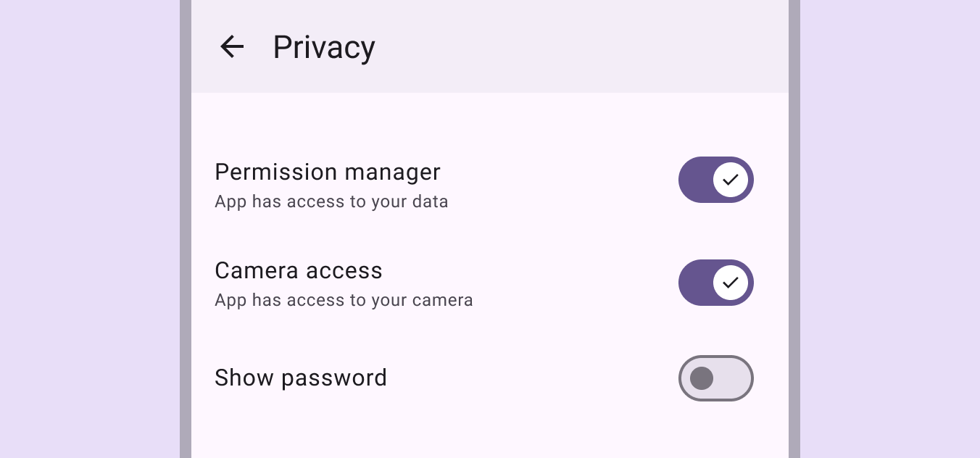Viewport: 980px width, 458px height.
Task: Click the top app bar beside Privacy title
Action: pyautogui.click(x=580, y=47)
